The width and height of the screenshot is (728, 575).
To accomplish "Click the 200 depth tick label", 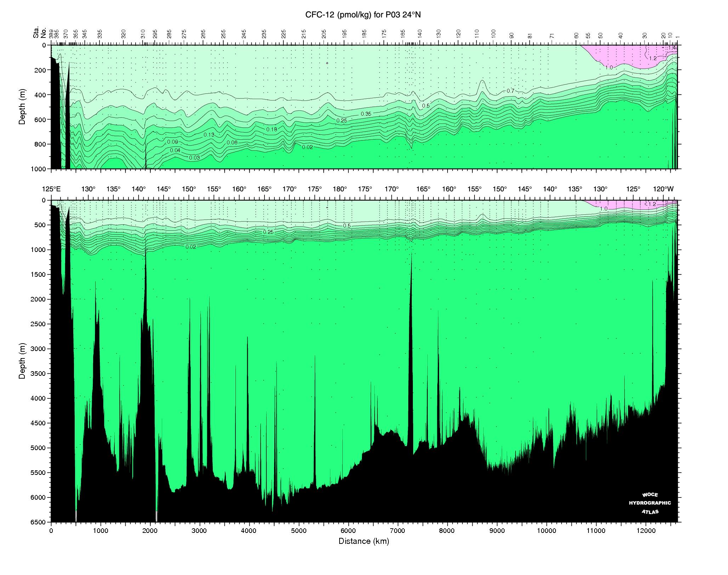I will tap(40, 70).
